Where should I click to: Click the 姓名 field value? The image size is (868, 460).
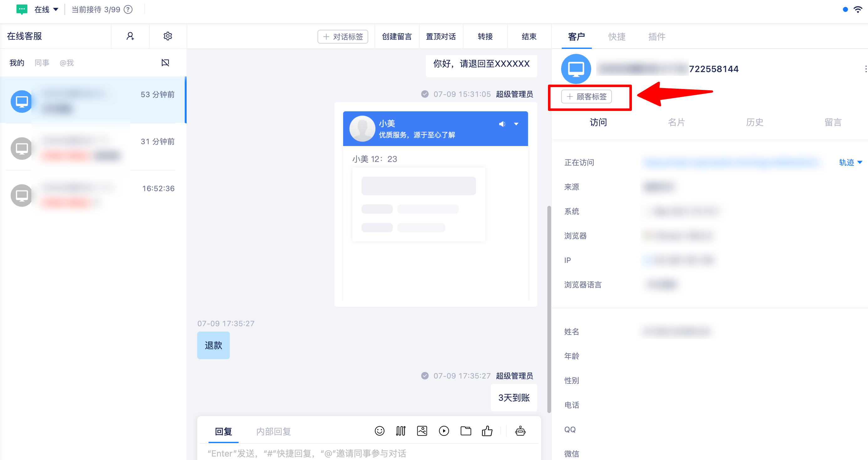pos(677,332)
